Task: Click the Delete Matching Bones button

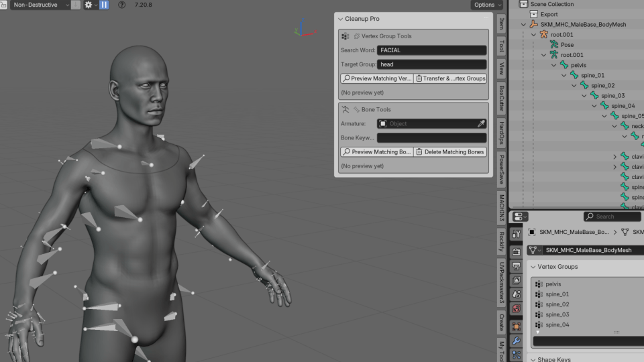Action: [450, 152]
